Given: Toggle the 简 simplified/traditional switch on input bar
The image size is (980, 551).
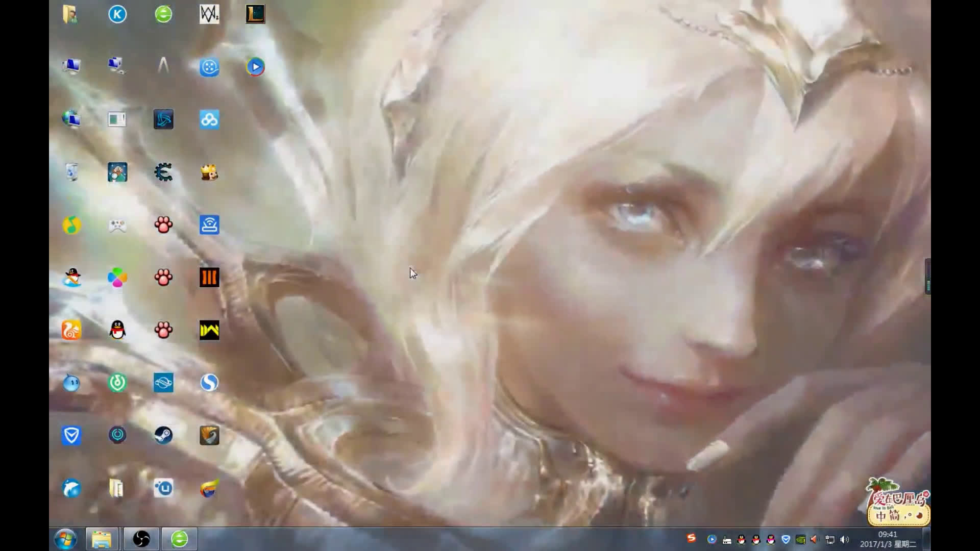Looking at the screenshot, I should [894, 516].
